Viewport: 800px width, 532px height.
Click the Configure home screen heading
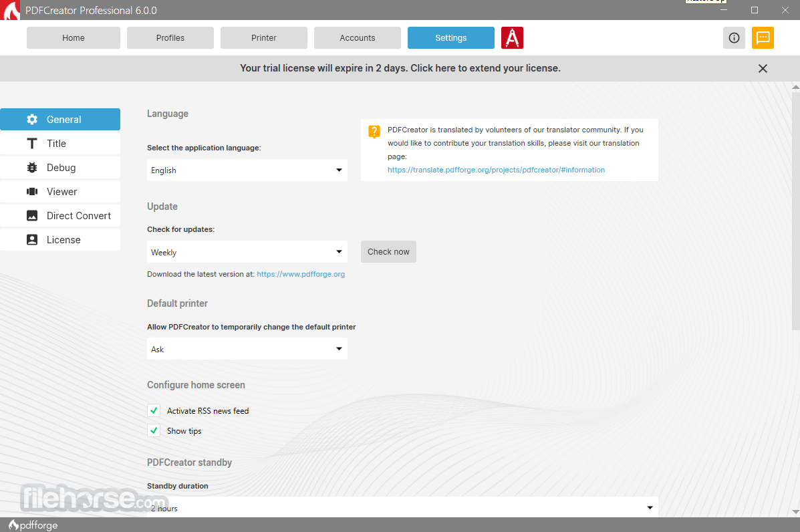196,385
